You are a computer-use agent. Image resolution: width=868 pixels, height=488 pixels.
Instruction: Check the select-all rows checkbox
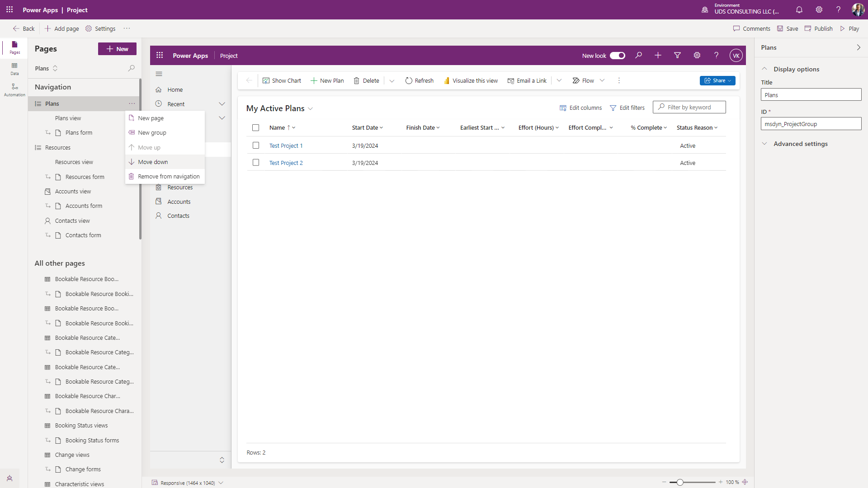[255, 128]
